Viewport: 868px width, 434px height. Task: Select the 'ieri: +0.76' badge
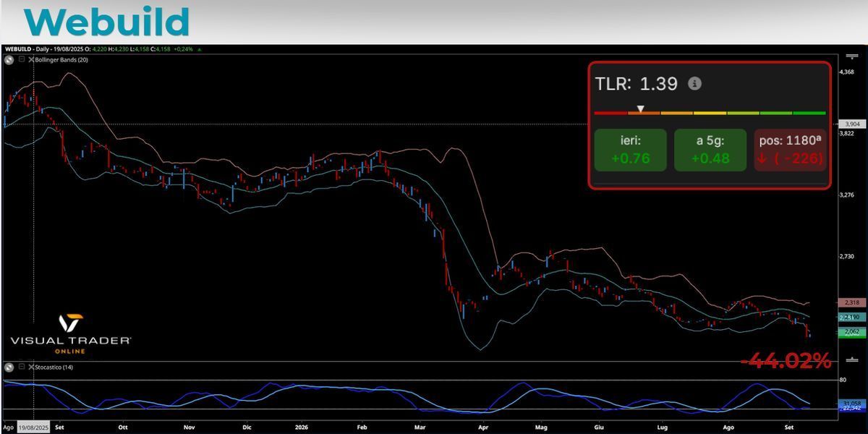tap(631, 150)
